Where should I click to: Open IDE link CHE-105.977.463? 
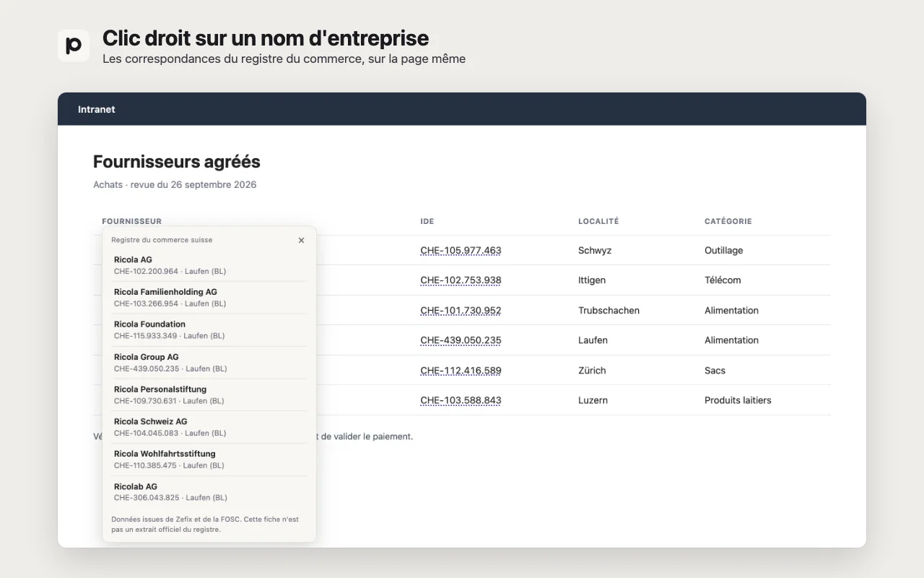coord(461,251)
